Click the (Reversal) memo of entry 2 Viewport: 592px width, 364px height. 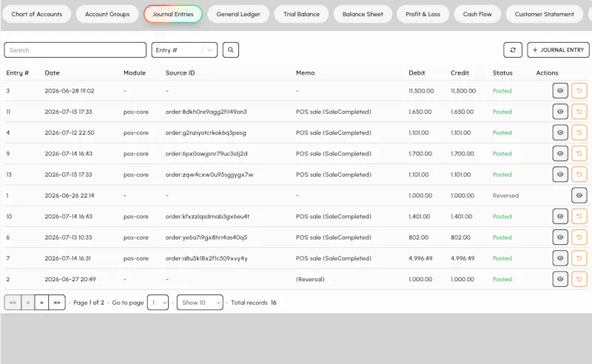click(x=310, y=280)
